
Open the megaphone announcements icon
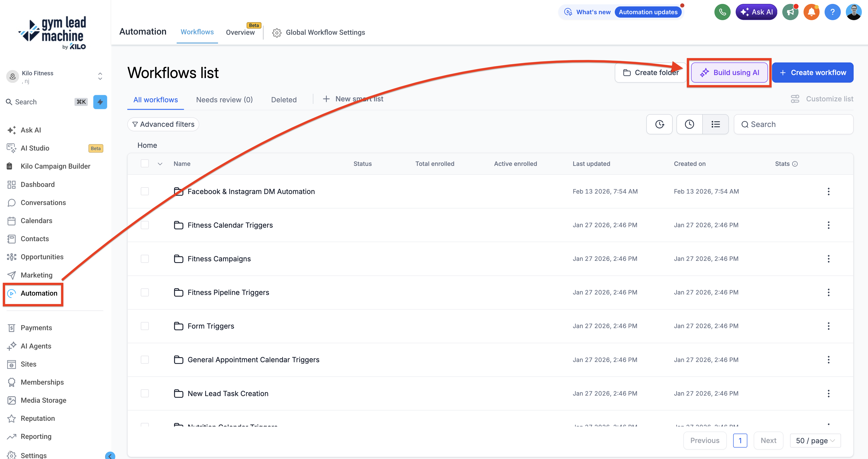click(x=791, y=12)
